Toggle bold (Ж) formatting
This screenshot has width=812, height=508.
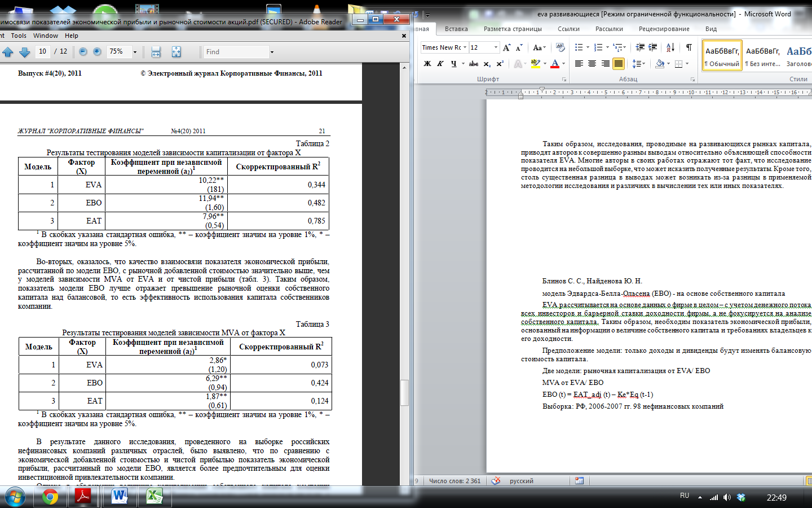pos(427,64)
